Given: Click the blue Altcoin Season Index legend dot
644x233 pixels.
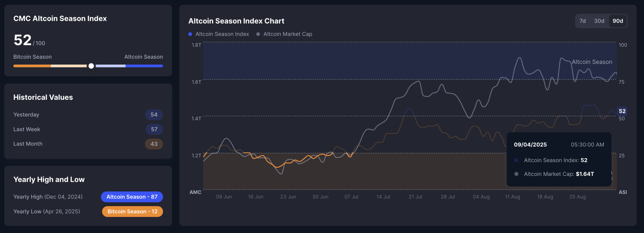Looking at the screenshot, I should [x=190, y=34].
